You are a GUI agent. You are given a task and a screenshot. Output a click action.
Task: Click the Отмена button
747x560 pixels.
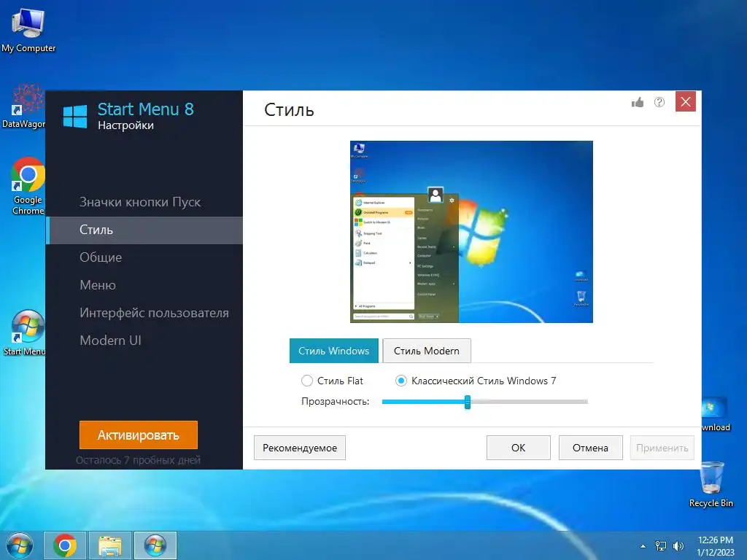click(590, 448)
